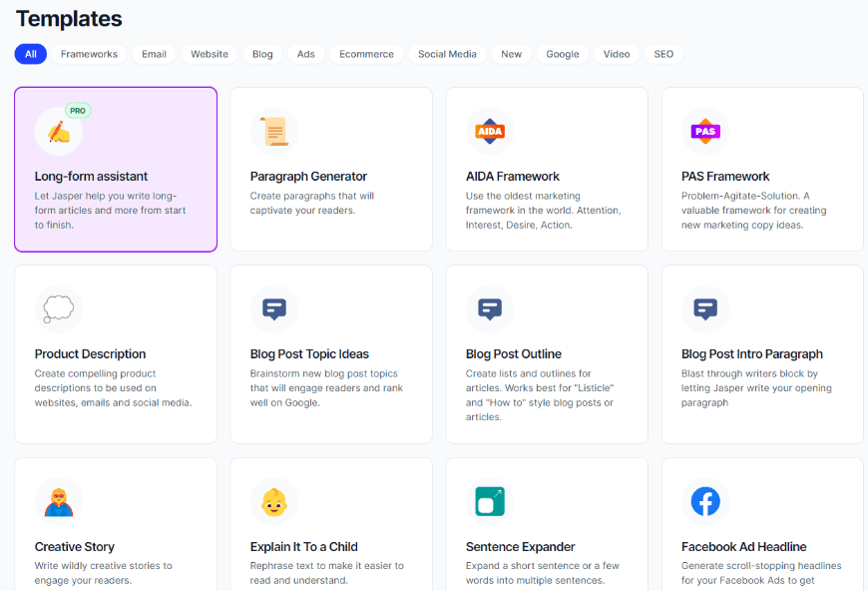Image resolution: width=868 pixels, height=591 pixels.
Task: Click the AIDA Framework icon
Action: (490, 132)
